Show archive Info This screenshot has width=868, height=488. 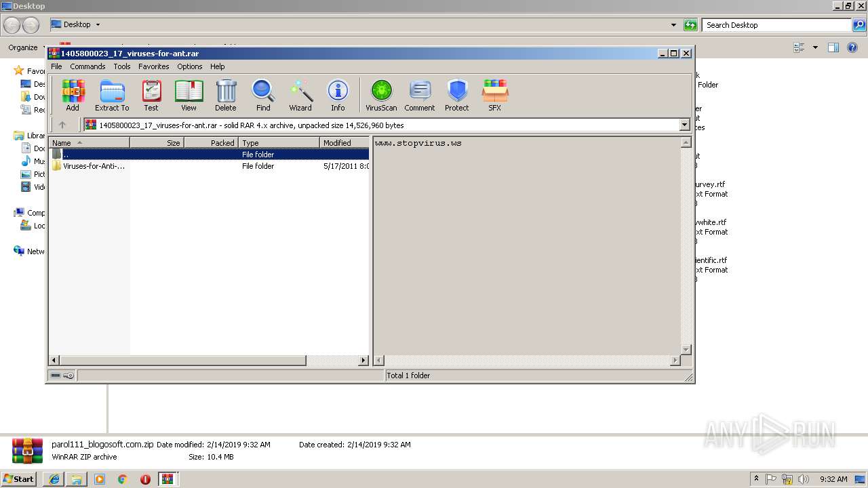[338, 95]
